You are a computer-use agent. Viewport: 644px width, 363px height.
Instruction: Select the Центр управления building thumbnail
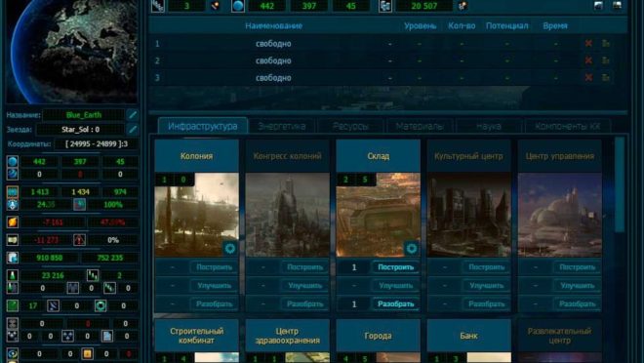560,215
